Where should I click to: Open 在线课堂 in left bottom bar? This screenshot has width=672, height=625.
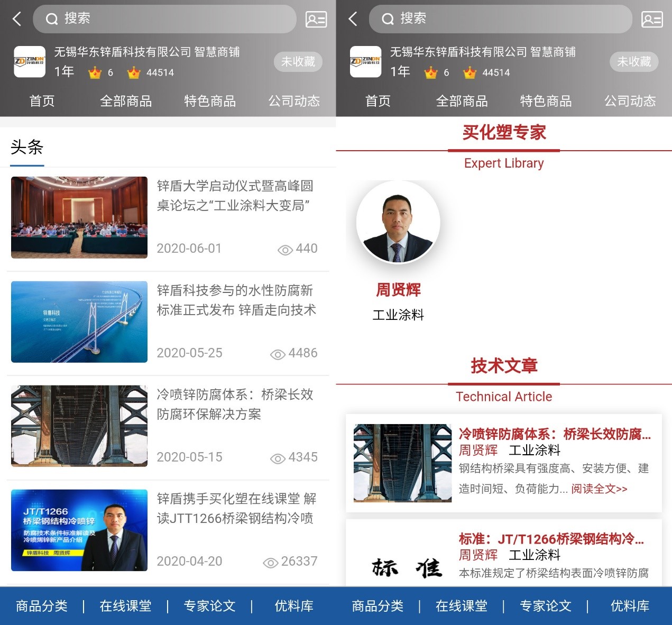pyautogui.click(x=126, y=606)
